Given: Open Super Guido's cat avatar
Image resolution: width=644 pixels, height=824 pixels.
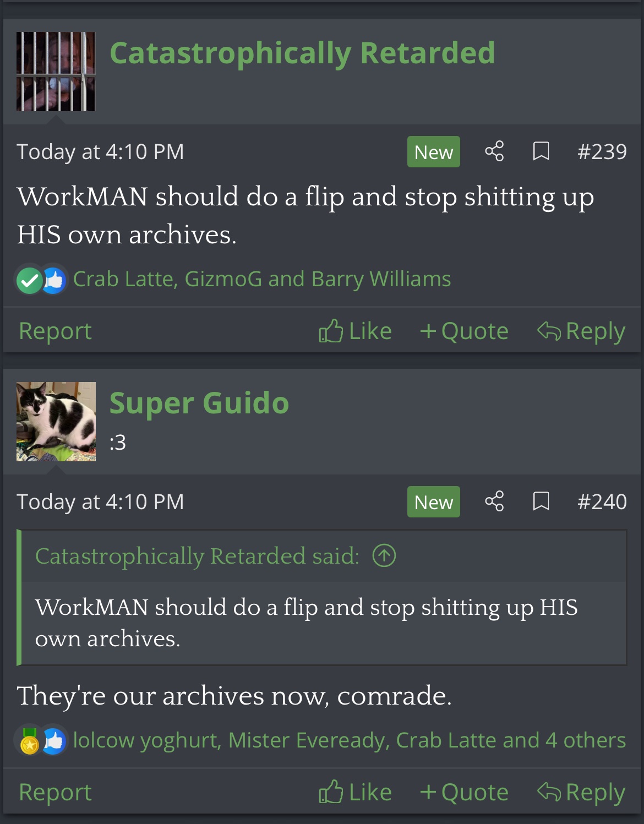Looking at the screenshot, I should coord(56,422).
